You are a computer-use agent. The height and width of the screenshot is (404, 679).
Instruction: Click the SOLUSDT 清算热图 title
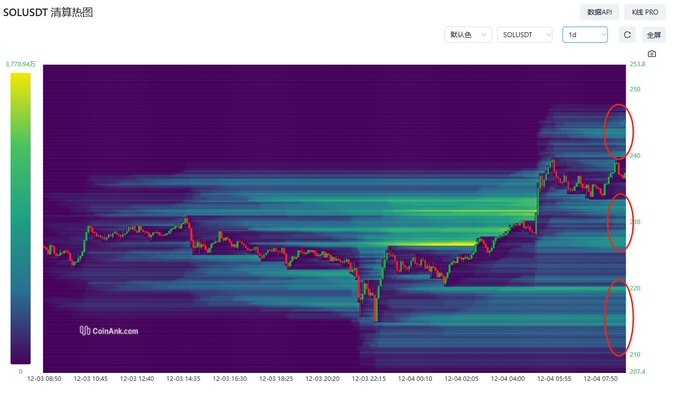pyautogui.click(x=48, y=12)
